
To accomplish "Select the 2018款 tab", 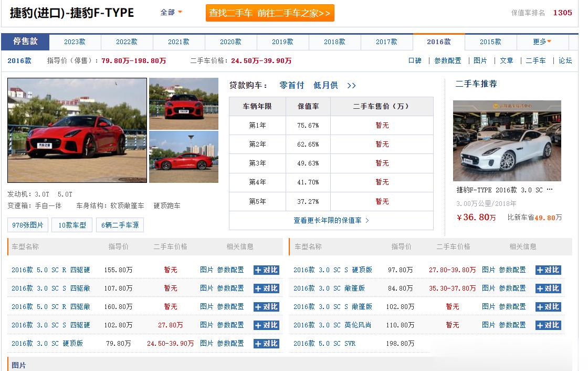I will point(334,42).
